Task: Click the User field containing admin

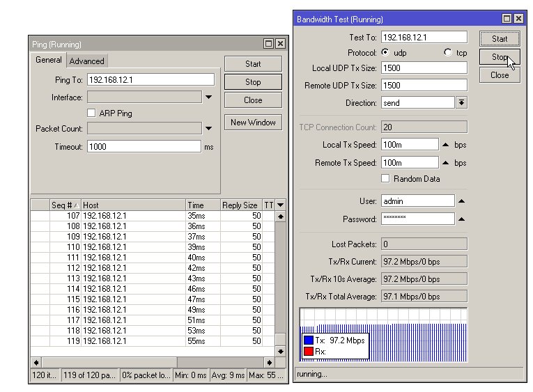Action: pyautogui.click(x=418, y=201)
